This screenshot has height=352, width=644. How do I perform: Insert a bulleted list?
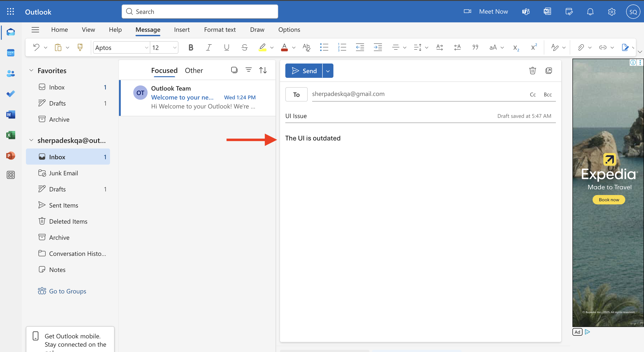(324, 47)
